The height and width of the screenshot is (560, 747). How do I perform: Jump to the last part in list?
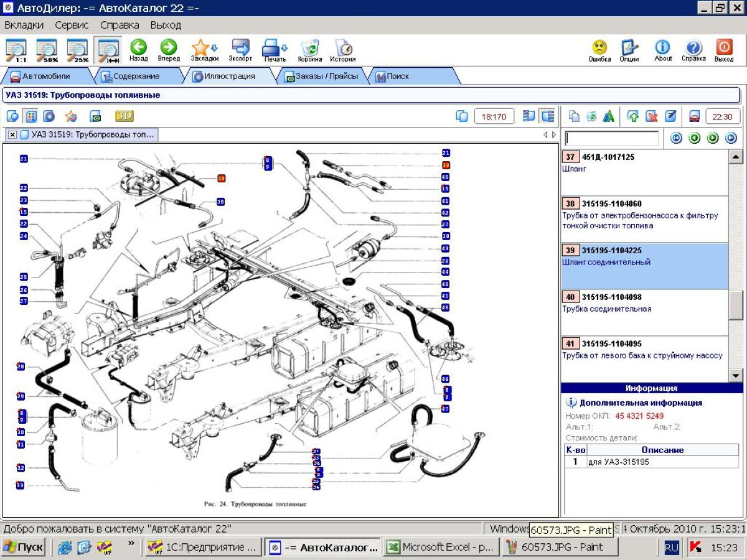[x=731, y=138]
